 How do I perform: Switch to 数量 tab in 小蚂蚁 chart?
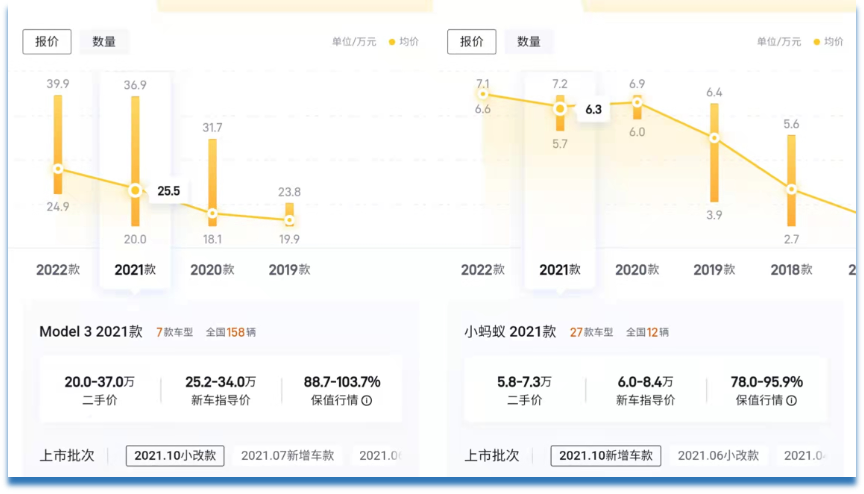pos(529,42)
